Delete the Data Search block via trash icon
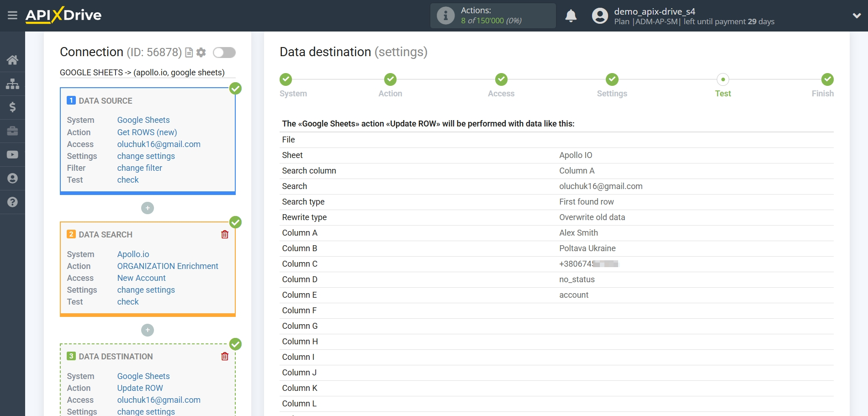The image size is (868, 416). click(x=224, y=234)
